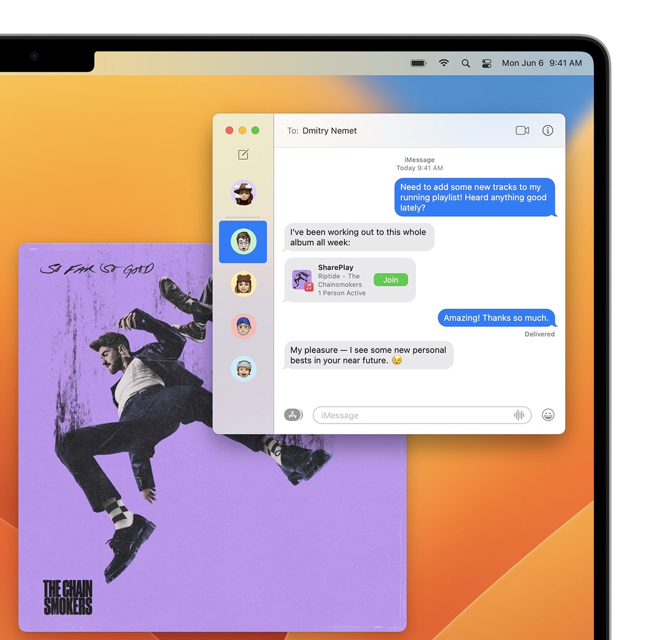Open the Riptide album artwork thumbnail in SharePlay card

click(x=303, y=280)
